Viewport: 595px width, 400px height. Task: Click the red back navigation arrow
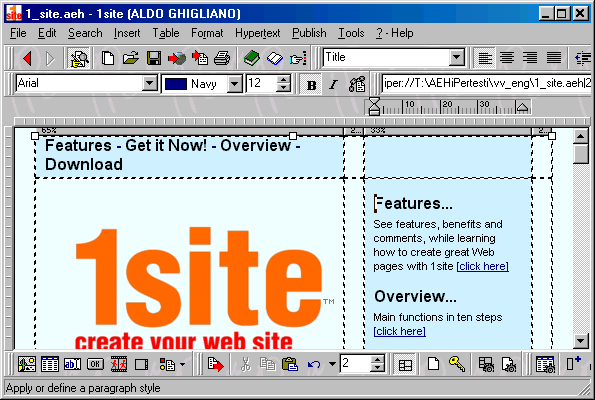point(27,58)
